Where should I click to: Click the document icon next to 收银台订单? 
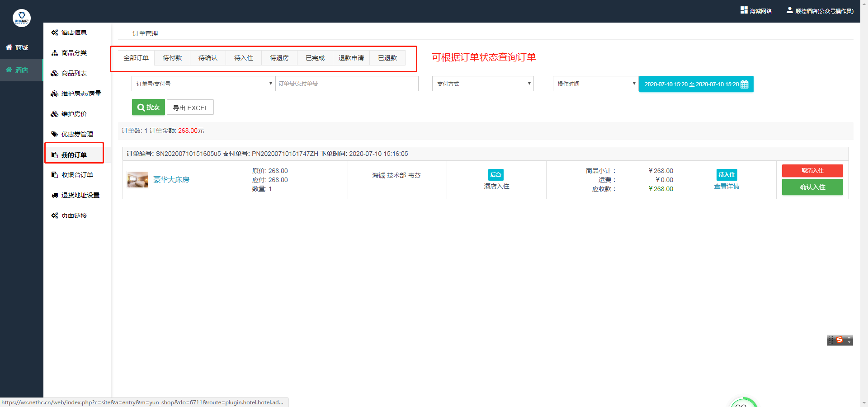coord(55,175)
